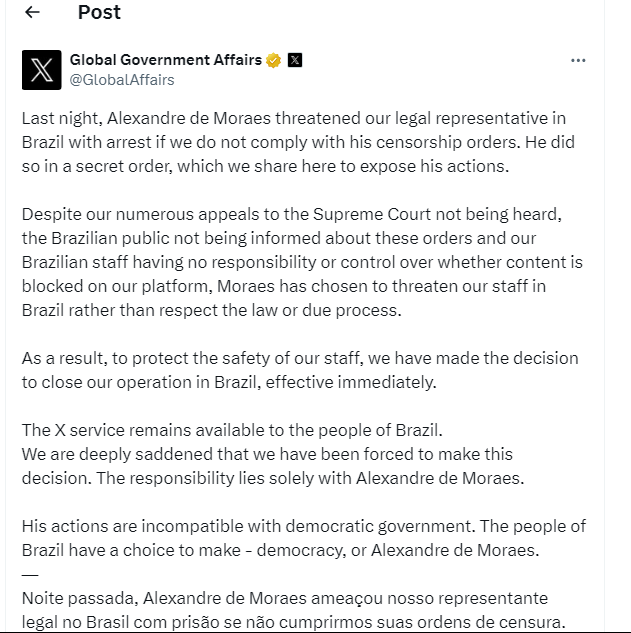Select the line 'Despite our numerous appeals'
631x633 pixels.
[291, 214]
